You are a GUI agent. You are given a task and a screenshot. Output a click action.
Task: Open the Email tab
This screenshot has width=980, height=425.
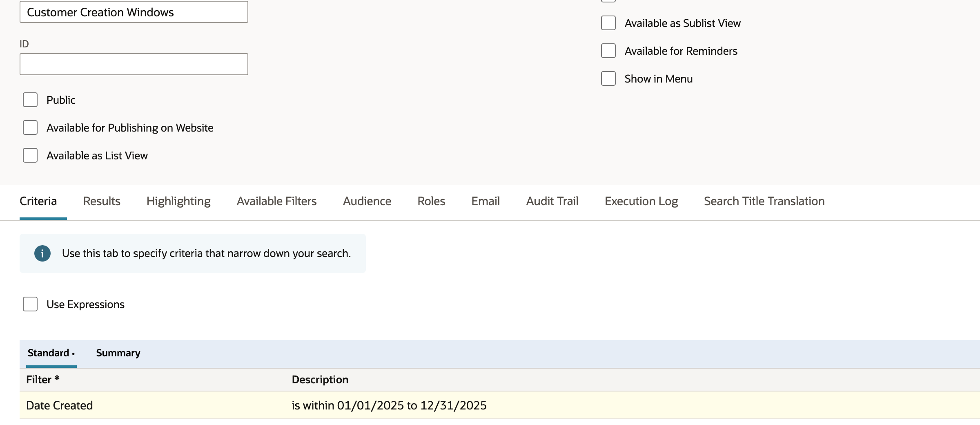pos(486,201)
